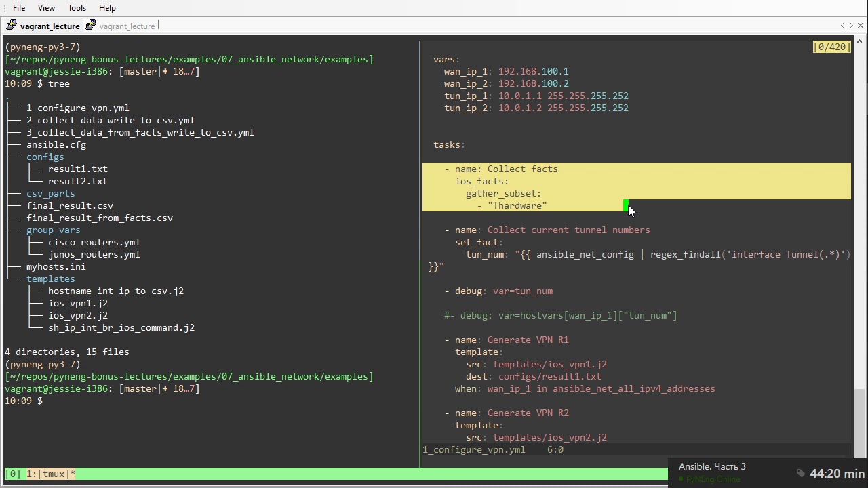Click the 'Generate VPN R1' task name

[528, 340]
